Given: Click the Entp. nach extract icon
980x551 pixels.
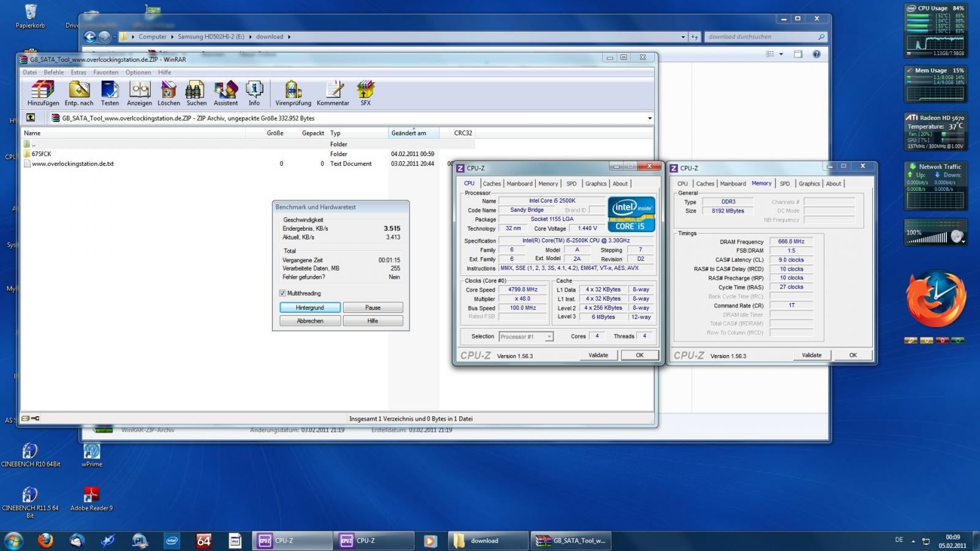Looking at the screenshot, I should 79,91.
